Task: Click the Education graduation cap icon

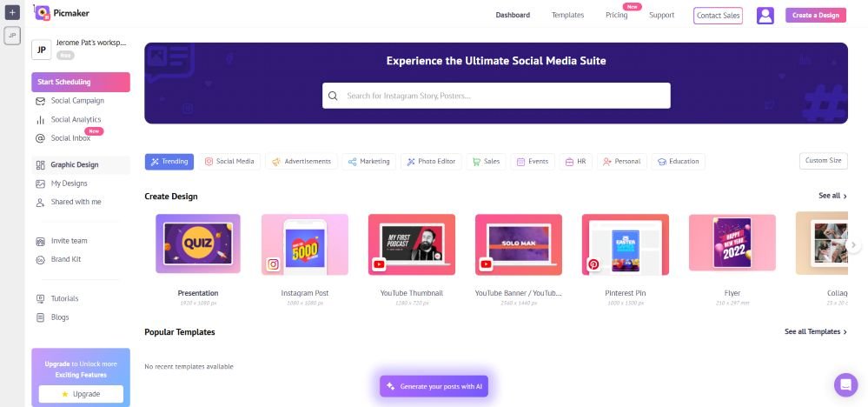Action: pyautogui.click(x=661, y=162)
